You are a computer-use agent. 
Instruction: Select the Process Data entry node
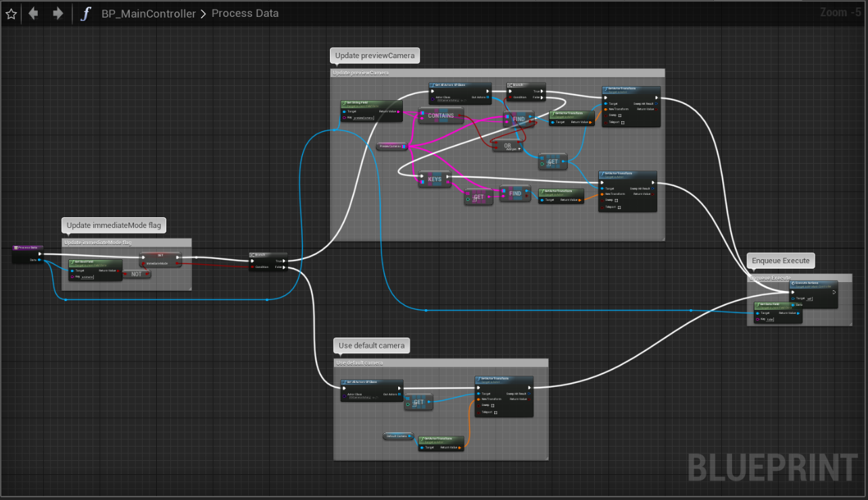[x=28, y=254]
